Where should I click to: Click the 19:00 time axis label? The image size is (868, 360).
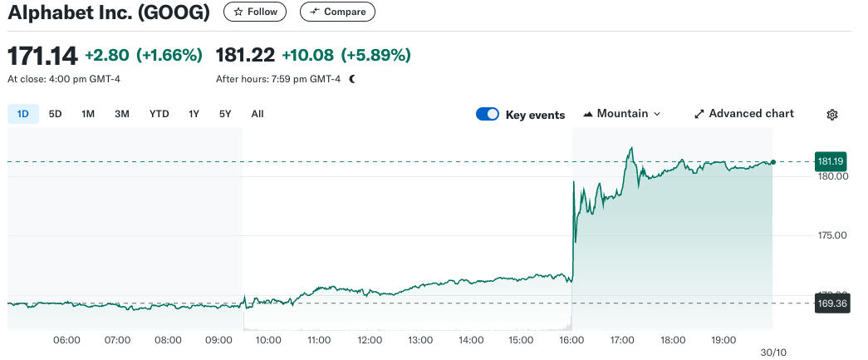(723, 340)
